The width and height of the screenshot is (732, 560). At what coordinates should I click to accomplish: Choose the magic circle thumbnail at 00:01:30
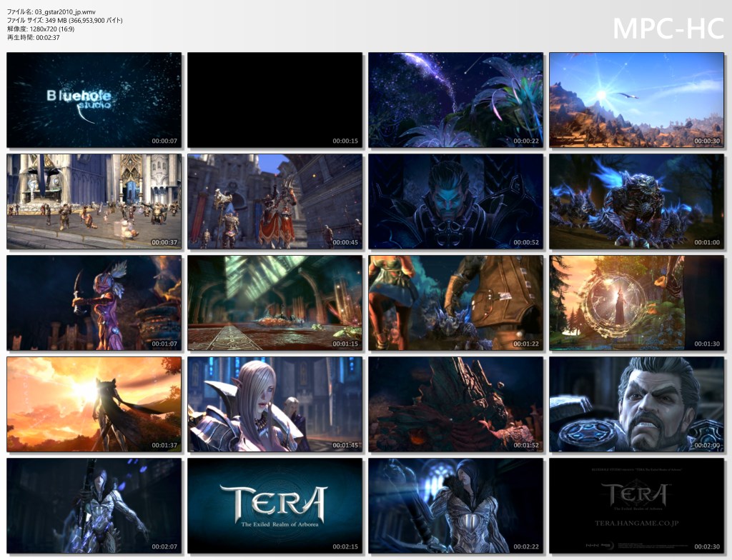pos(636,303)
